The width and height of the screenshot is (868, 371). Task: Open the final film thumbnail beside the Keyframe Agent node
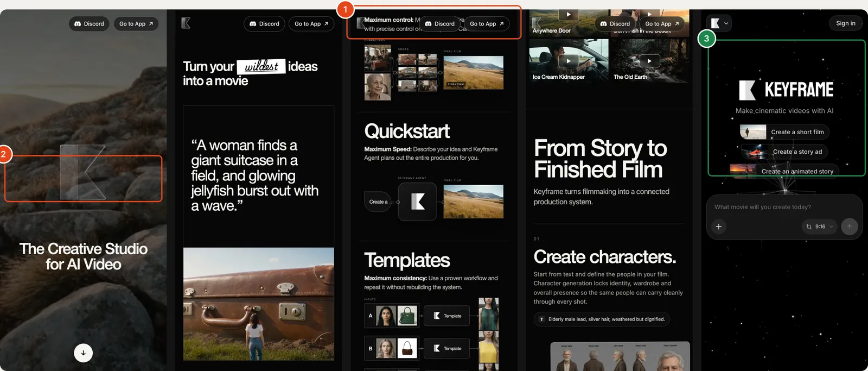pyautogui.click(x=474, y=202)
